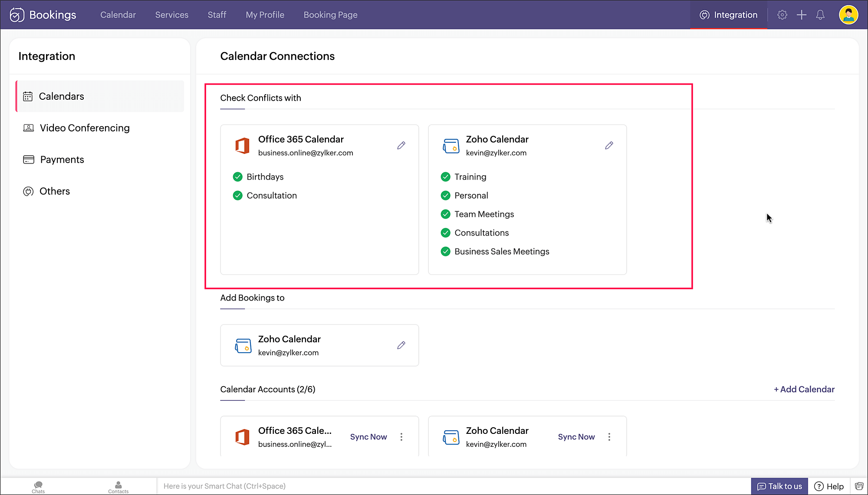
Task: Click Sync Now for Zoho Calendar account
Action: [576, 437]
